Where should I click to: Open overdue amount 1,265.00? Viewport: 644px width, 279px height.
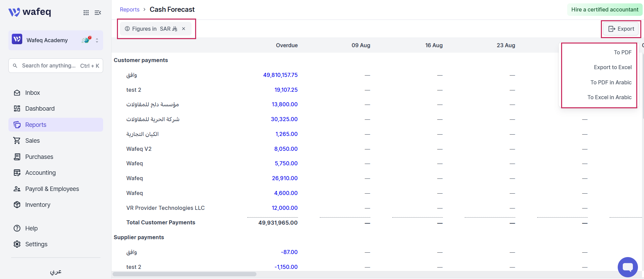[x=286, y=134]
